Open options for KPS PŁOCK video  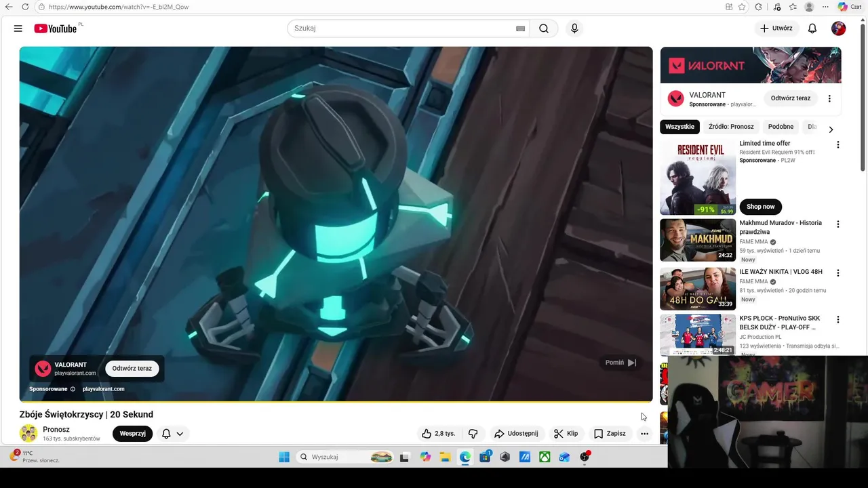(838, 319)
